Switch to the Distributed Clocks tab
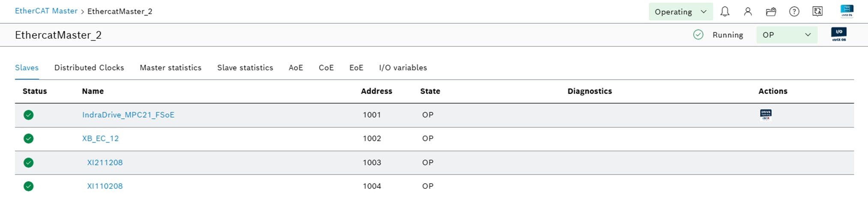The image size is (868, 200). 89,68
